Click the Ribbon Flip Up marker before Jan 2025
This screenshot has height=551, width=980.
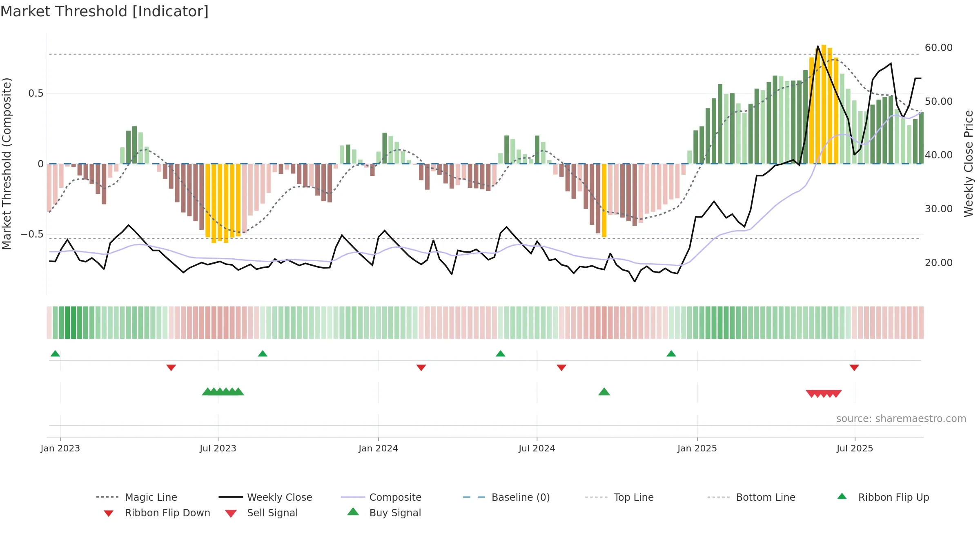point(671,353)
